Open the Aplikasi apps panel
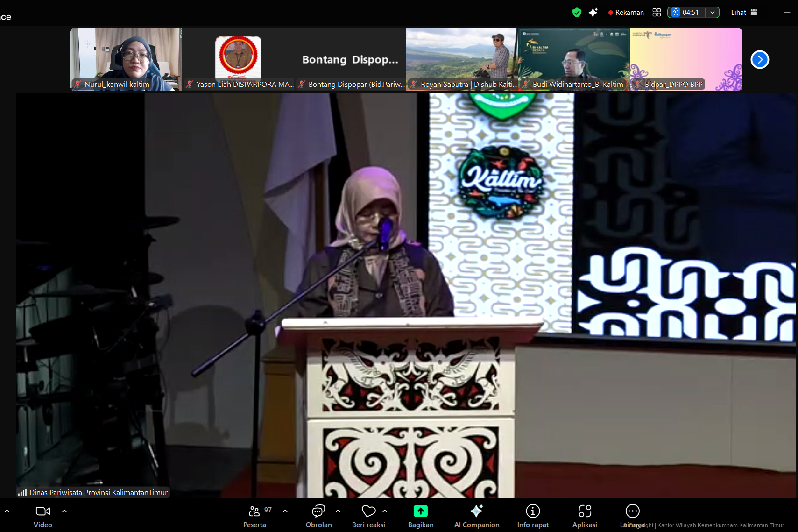The width and height of the screenshot is (798, 532). pos(585,516)
